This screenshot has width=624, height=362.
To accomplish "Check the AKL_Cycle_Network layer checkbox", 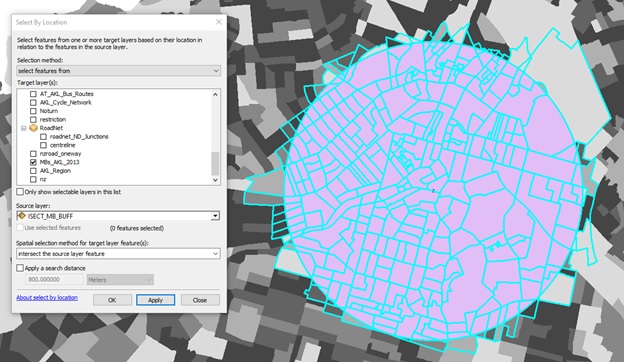I will click(33, 103).
